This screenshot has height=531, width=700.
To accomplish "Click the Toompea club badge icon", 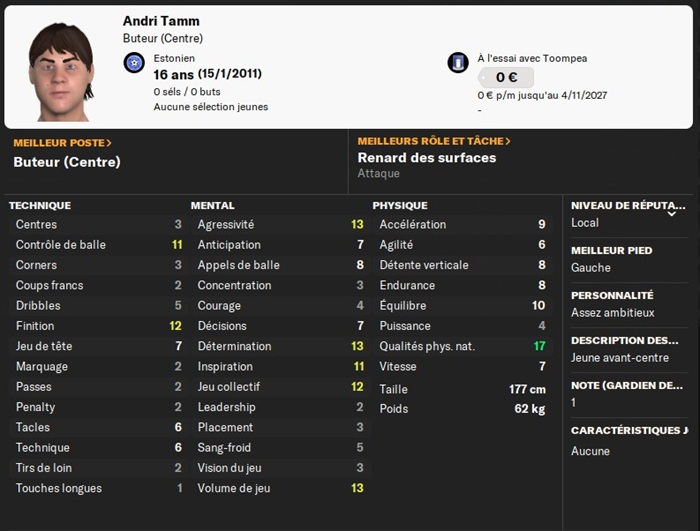I will [458, 63].
